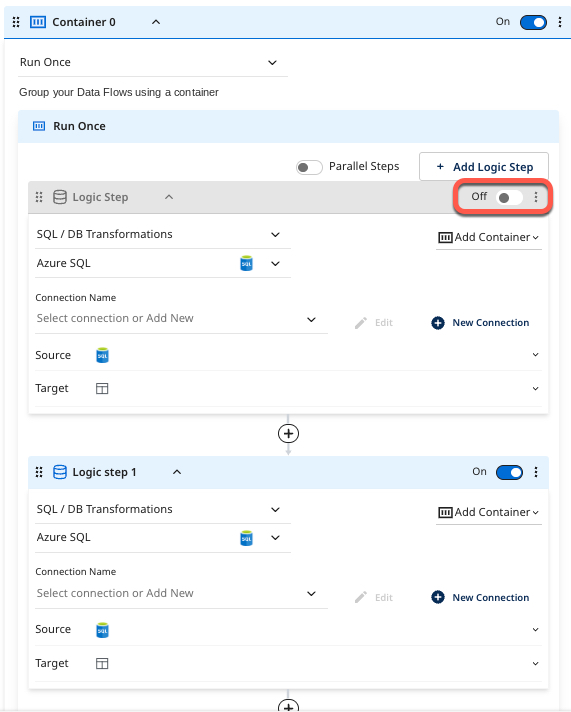Image resolution: width=571 pixels, height=712 pixels.
Task: Open the Logic Step three-dot menu
Action: pyautogui.click(x=536, y=197)
